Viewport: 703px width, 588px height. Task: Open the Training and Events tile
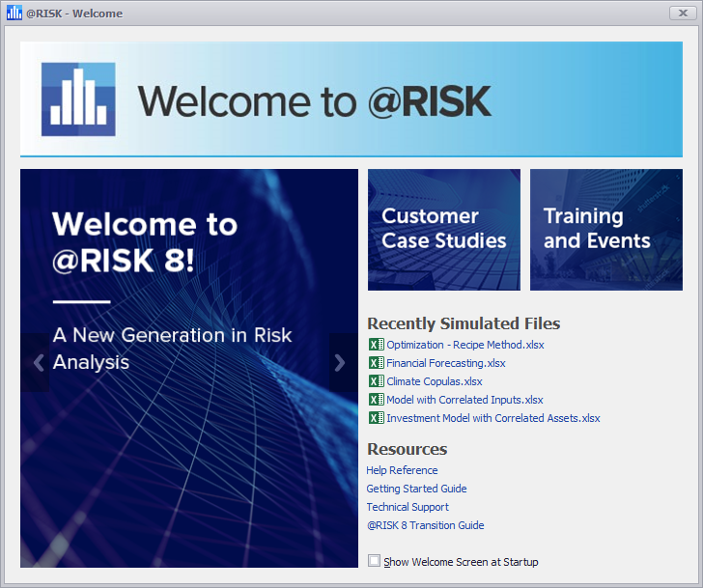coord(605,230)
